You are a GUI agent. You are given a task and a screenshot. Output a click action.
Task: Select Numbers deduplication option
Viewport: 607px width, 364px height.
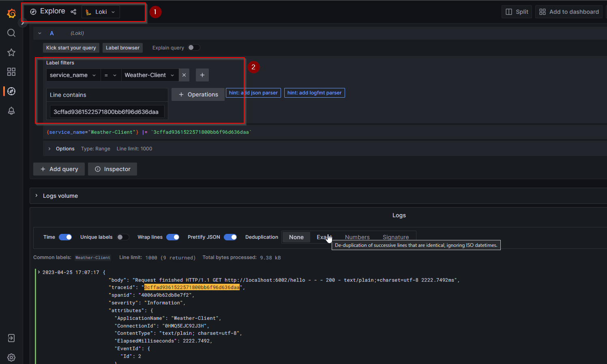coord(357,237)
